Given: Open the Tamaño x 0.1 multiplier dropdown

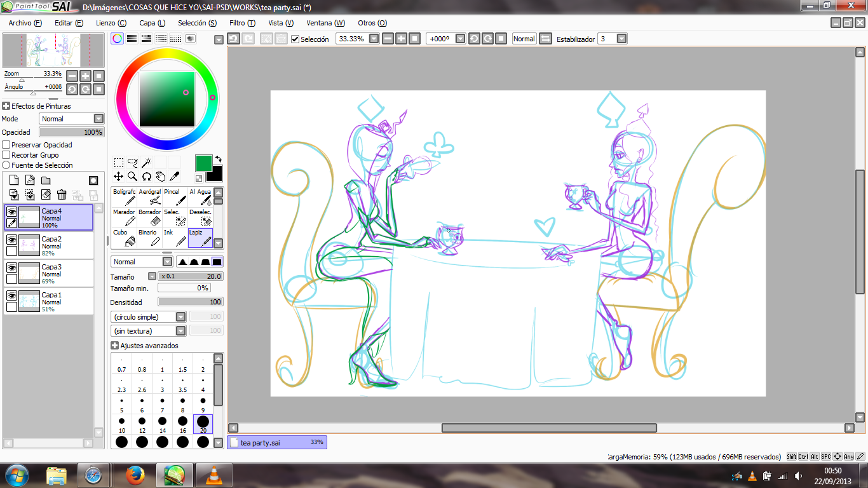Looking at the screenshot, I should click(152, 276).
